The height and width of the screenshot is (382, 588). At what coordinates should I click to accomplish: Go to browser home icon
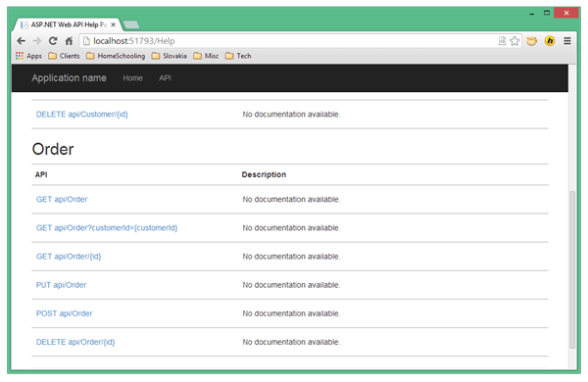point(69,41)
